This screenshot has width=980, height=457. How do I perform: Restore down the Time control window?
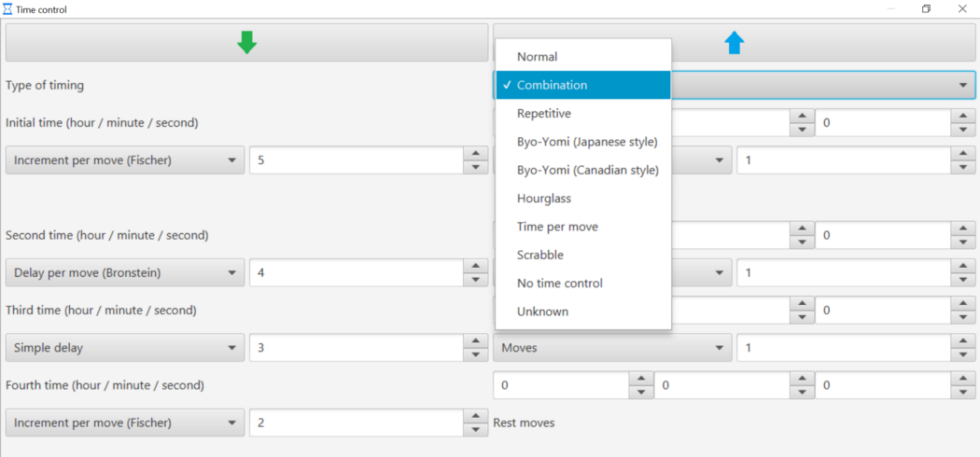click(926, 9)
